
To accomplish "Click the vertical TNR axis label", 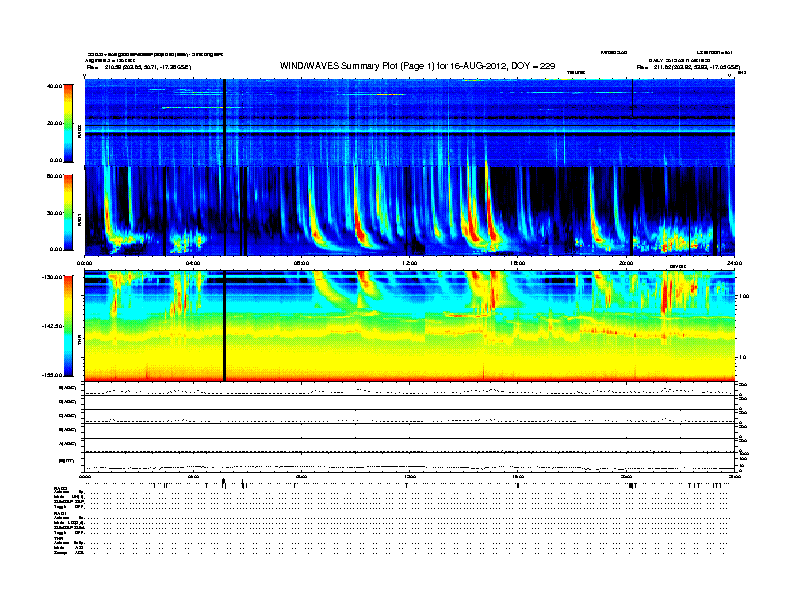I will tap(79, 342).
